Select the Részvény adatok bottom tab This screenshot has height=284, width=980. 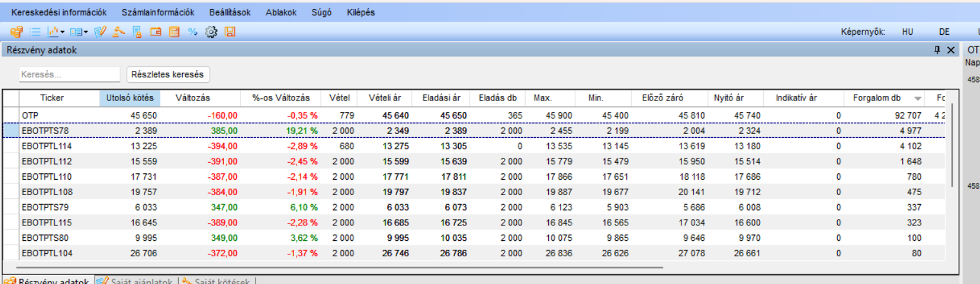[x=47, y=281]
